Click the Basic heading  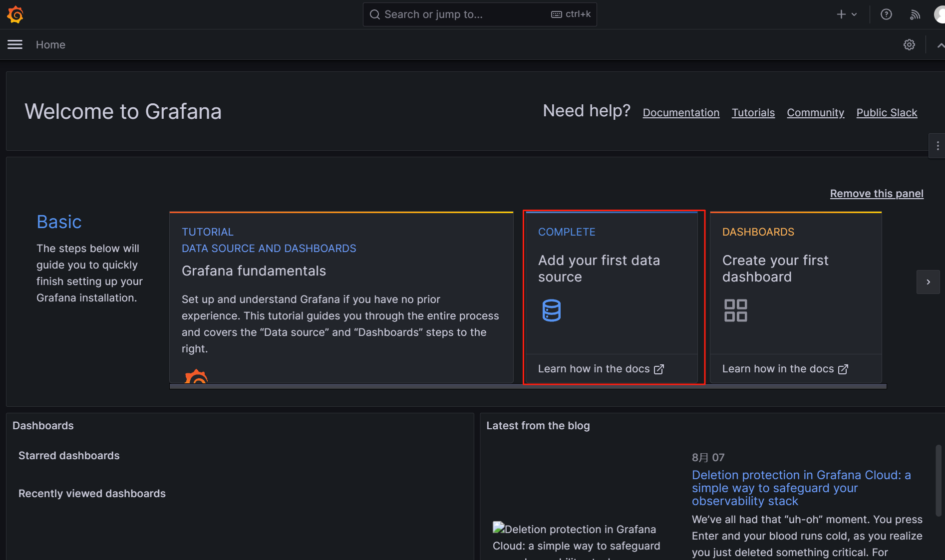pos(59,222)
